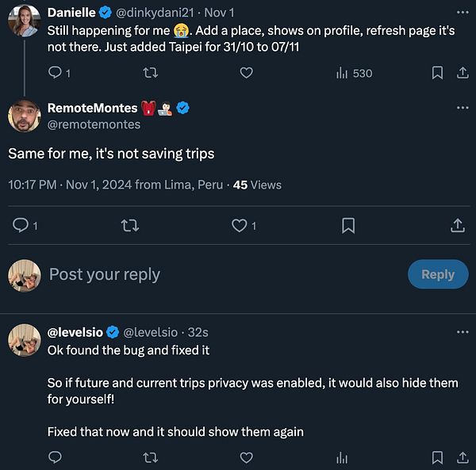Open more options on Danielle's tweet
476x470 pixels.
tap(463, 13)
